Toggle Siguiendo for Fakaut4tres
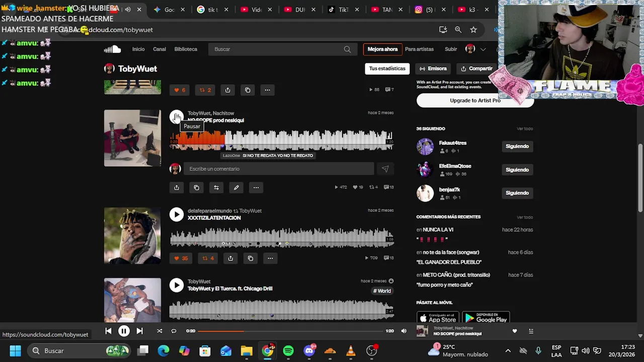Screen dimensions: 644x362 pos(517,146)
